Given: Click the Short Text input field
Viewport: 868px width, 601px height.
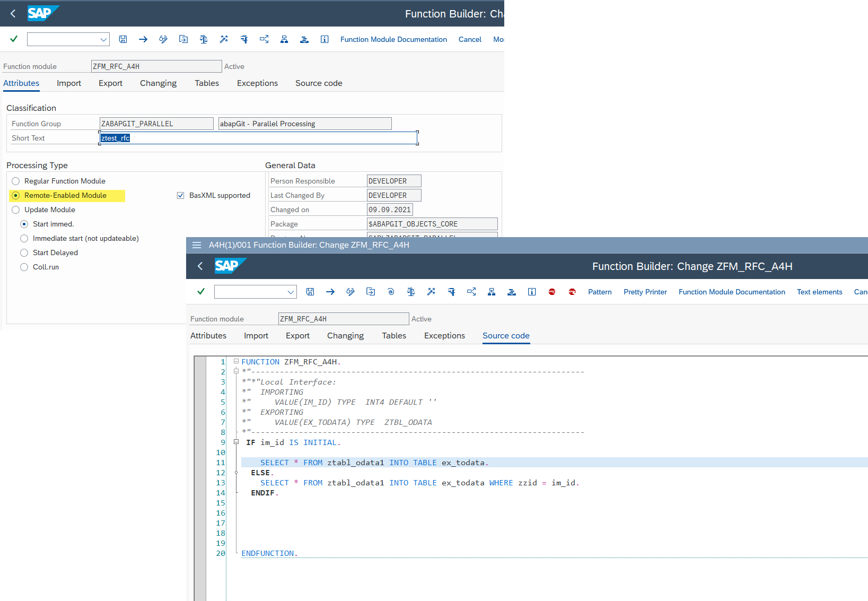Looking at the screenshot, I should tap(258, 138).
